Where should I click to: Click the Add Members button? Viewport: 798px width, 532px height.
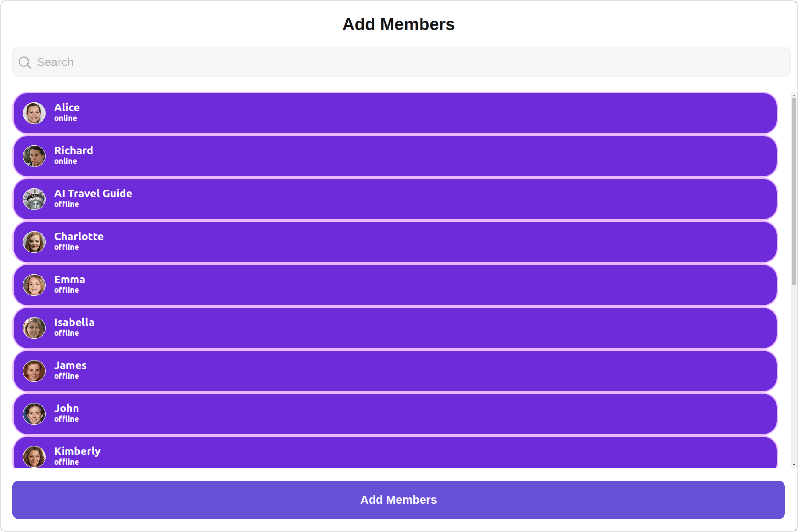(399, 500)
